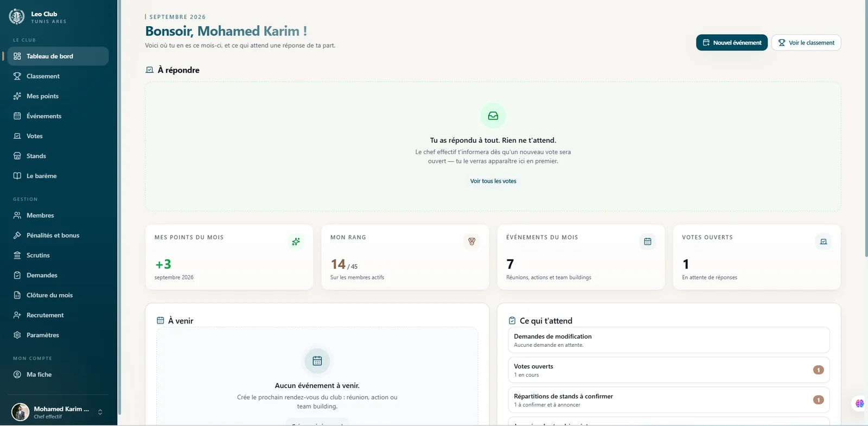Image resolution: width=868 pixels, height=426 pixels.
Task: Click the floating brain icon at right edge
Action: click(860, 403)
